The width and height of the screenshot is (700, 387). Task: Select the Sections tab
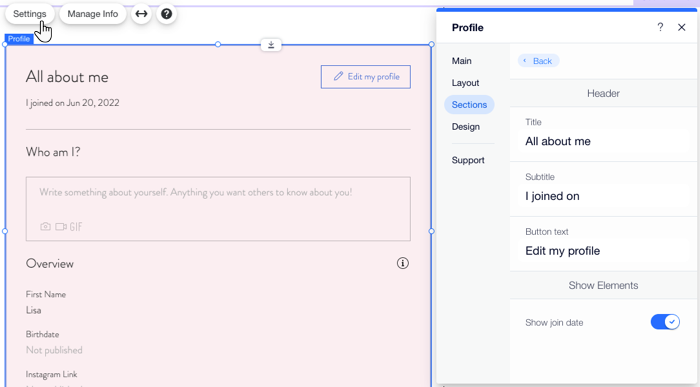pos(469,104)
